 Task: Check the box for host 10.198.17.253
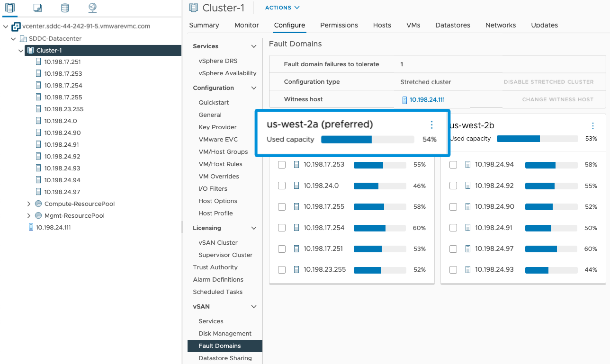282,165
